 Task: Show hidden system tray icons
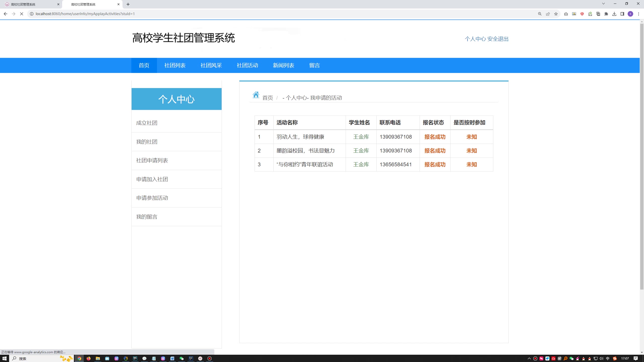(x=529, y=358)
